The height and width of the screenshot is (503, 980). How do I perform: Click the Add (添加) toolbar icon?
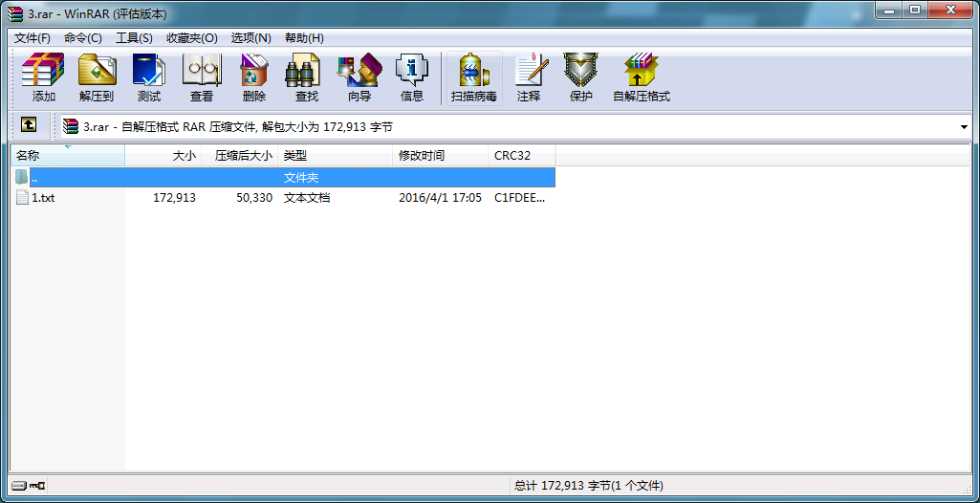(43, 78)
